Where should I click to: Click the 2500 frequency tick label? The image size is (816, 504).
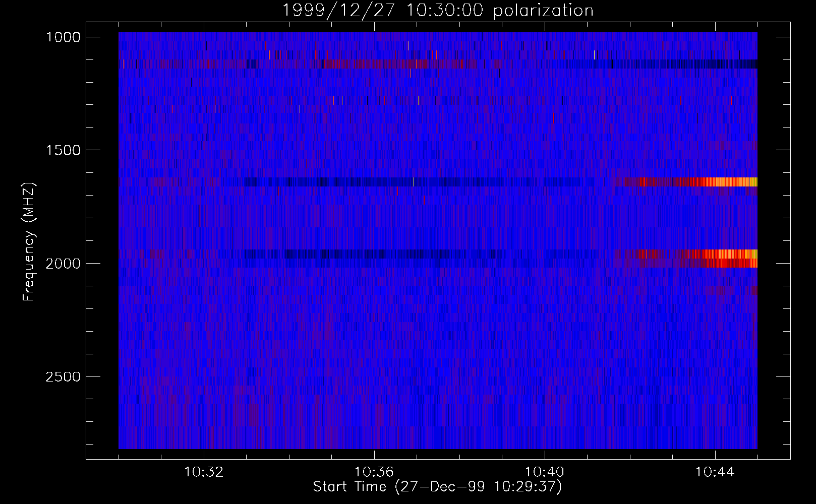(x=63, y=377)
